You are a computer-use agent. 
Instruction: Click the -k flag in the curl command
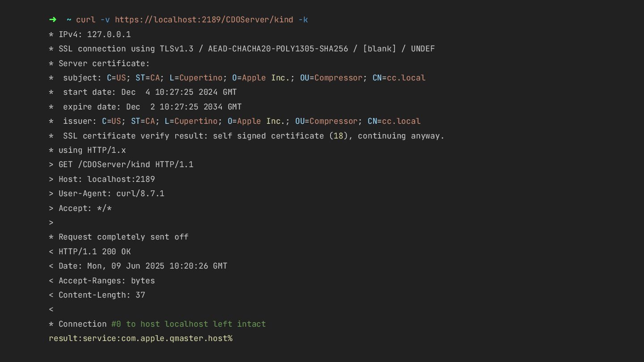(303, 20)
